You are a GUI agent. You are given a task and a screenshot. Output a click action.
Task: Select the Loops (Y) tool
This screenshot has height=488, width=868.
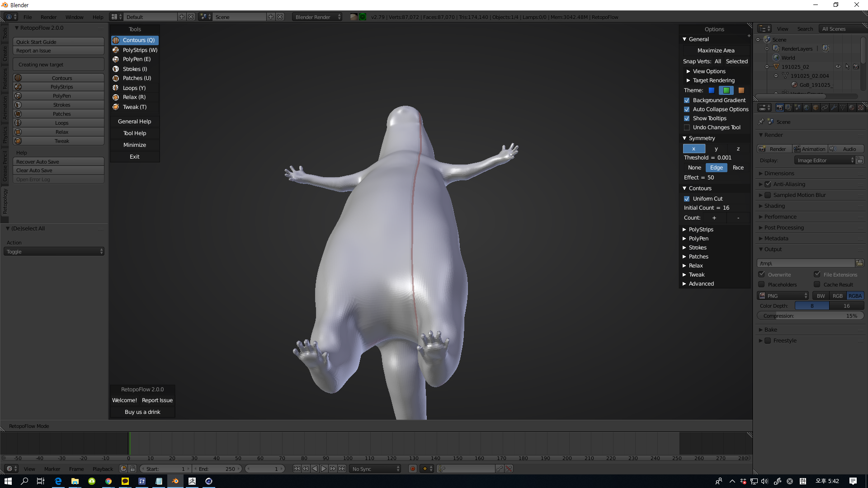135,88
